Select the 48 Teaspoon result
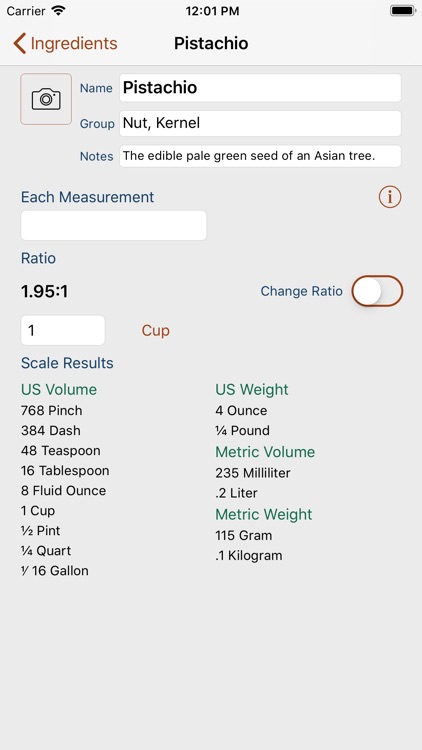The image size is (422, 750). [61, 451]
